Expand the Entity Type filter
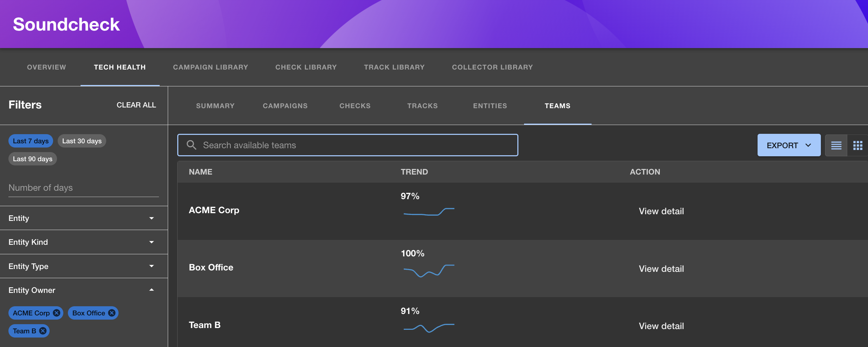 point(84,266)
